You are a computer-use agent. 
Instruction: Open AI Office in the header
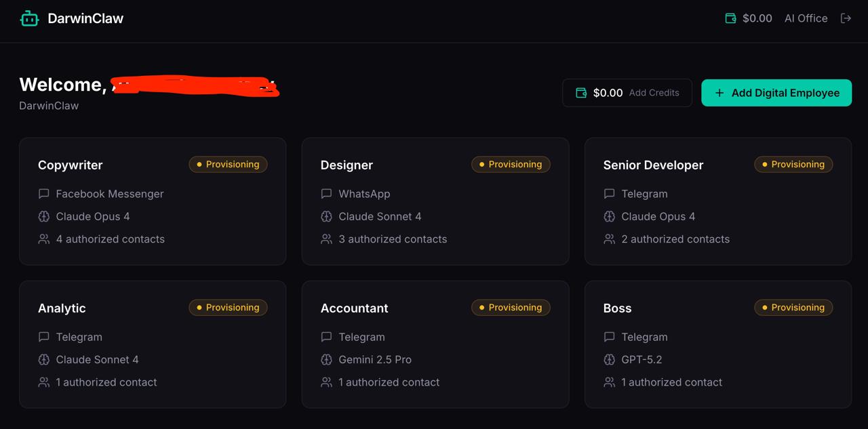coord(806,18)
